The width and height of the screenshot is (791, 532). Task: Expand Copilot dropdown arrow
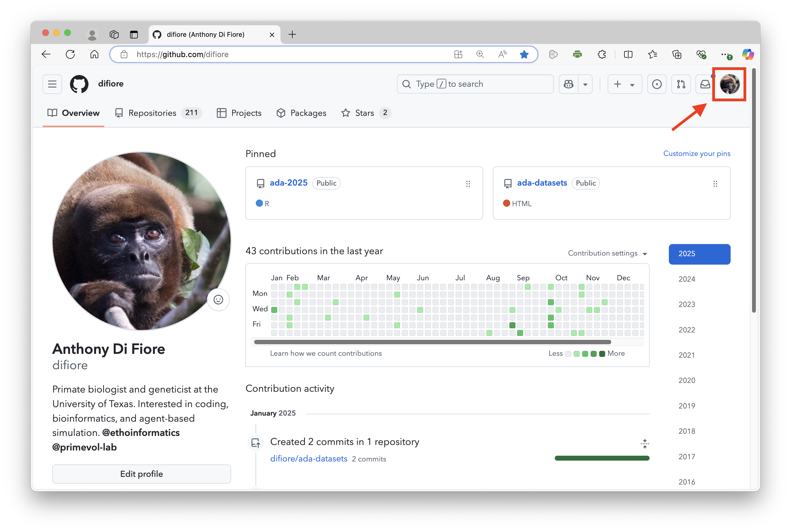(585, 85)
